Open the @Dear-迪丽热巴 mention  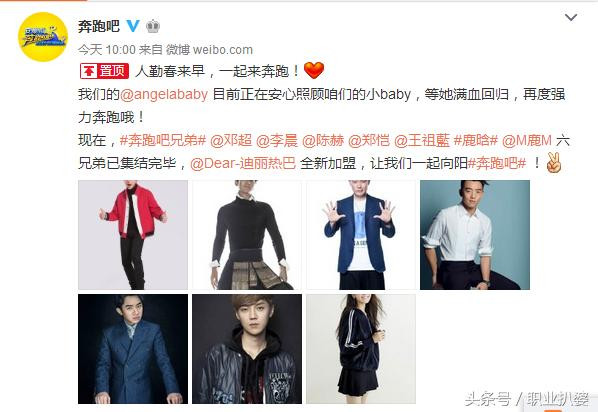pos(243,163)
